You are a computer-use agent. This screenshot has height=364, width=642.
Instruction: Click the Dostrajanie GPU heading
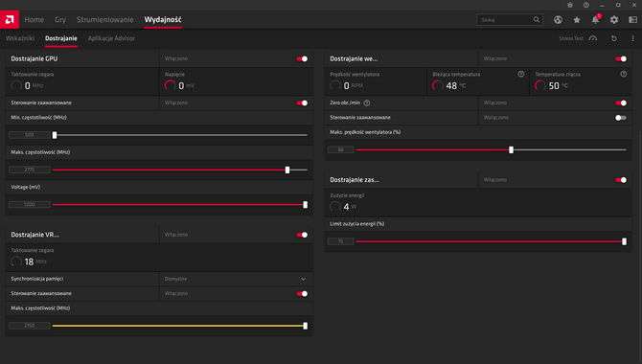(x=34, y=59)
